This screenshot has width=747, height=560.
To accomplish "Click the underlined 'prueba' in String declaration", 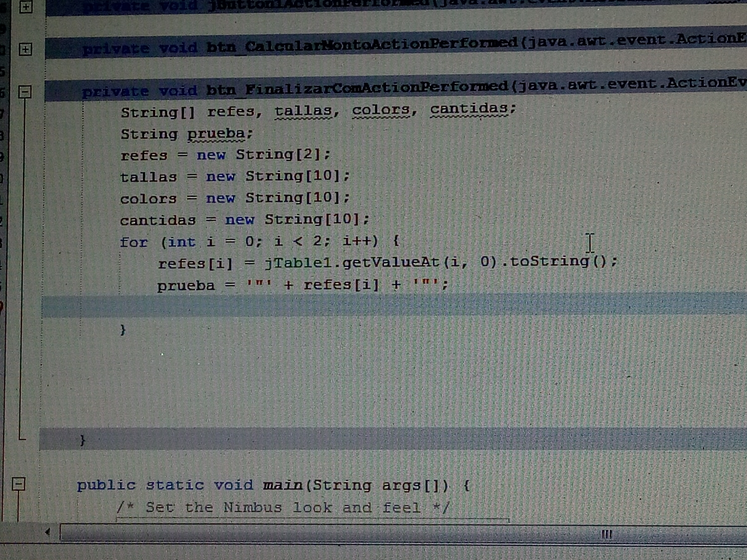I will click(216, 133).
